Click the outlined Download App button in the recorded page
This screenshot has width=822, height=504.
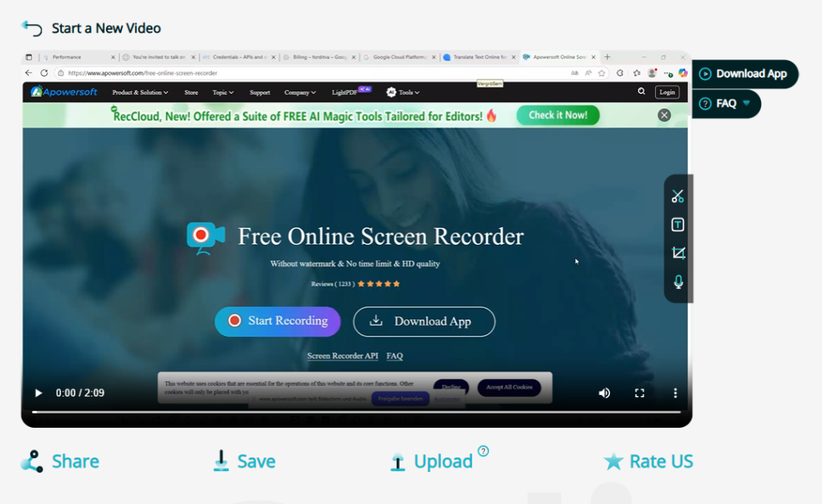click(x=424, y=322)
